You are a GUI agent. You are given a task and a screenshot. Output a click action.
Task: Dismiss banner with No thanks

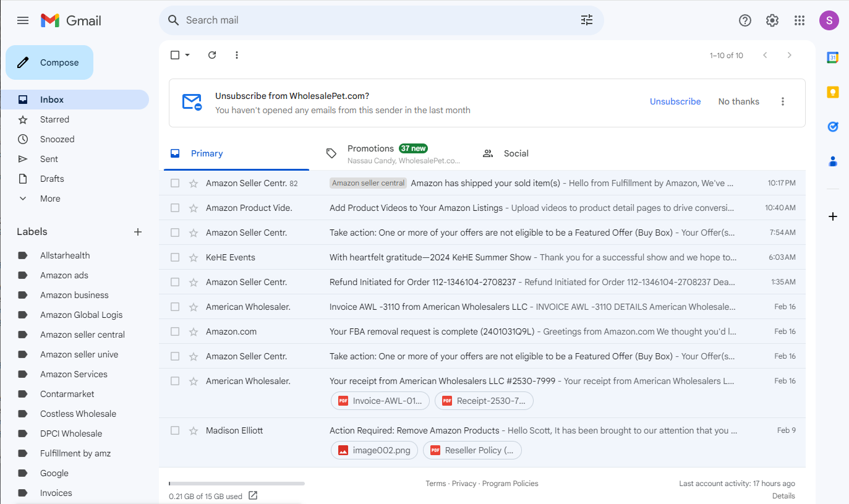tap(738, 101)
